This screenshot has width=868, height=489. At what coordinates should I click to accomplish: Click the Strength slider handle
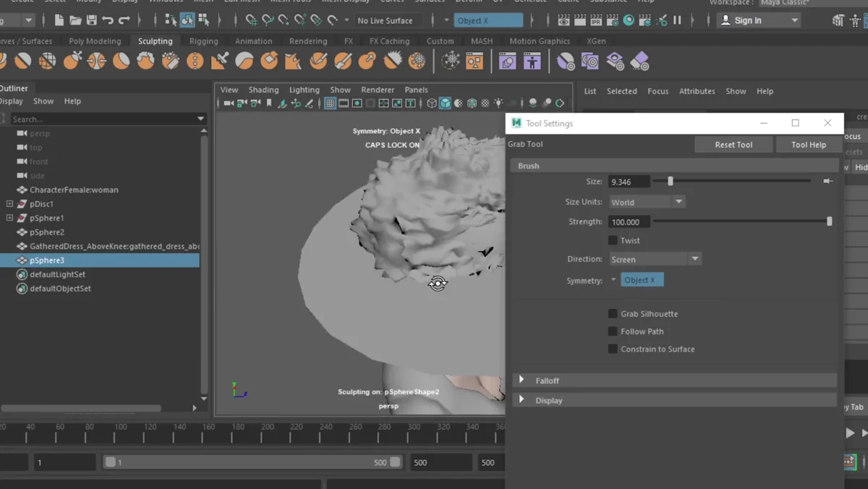830,221
